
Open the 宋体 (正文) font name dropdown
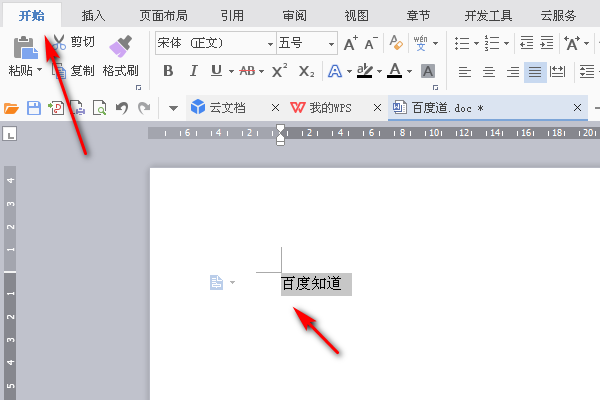click(x=270, y=43)
